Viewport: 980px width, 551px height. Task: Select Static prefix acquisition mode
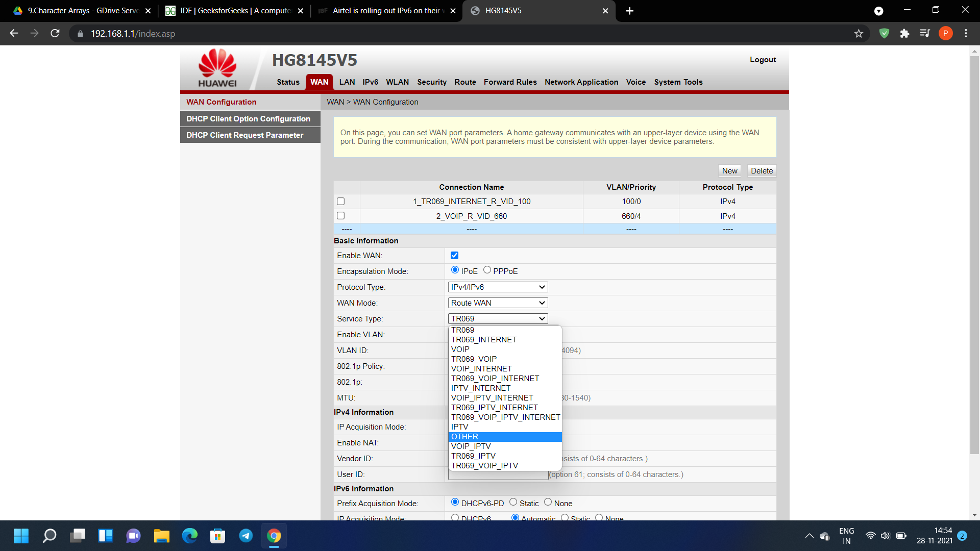(513, 502)
